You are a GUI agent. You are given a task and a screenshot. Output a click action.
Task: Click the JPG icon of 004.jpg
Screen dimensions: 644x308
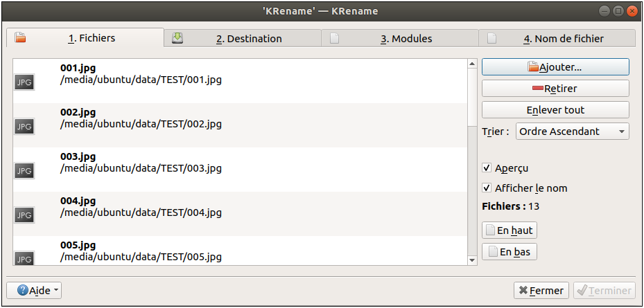[x=24, y=215]
